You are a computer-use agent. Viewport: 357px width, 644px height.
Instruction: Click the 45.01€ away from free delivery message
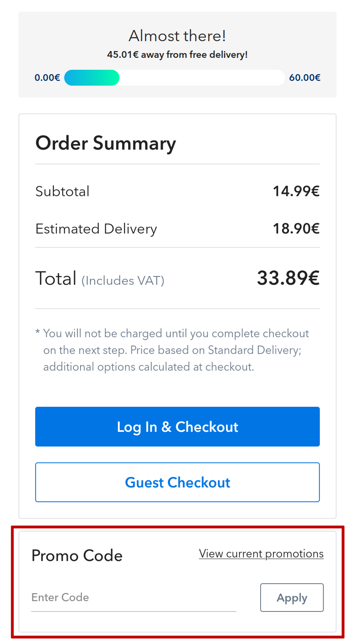[x=177, y=55]
